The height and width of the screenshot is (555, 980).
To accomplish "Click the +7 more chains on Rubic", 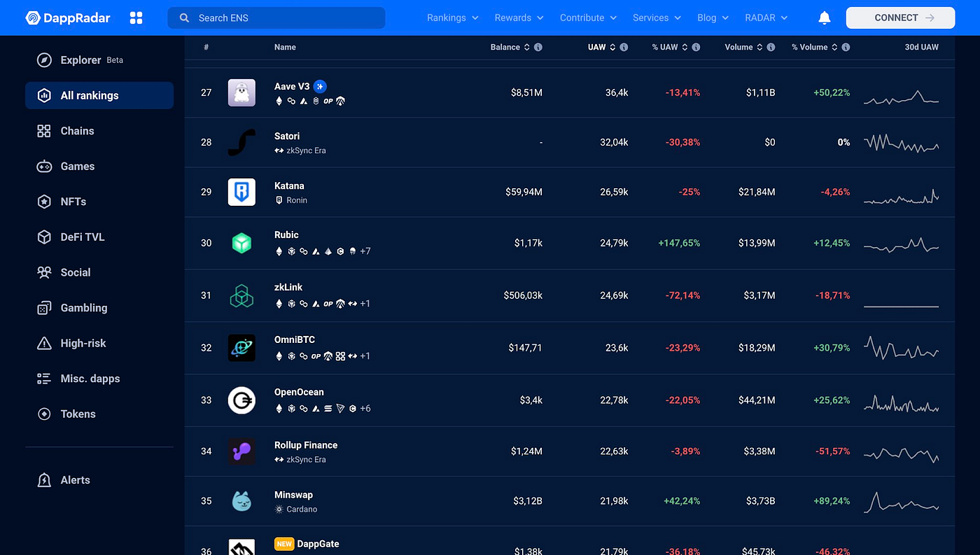I will pyautogui.click(x=365, y=251).
